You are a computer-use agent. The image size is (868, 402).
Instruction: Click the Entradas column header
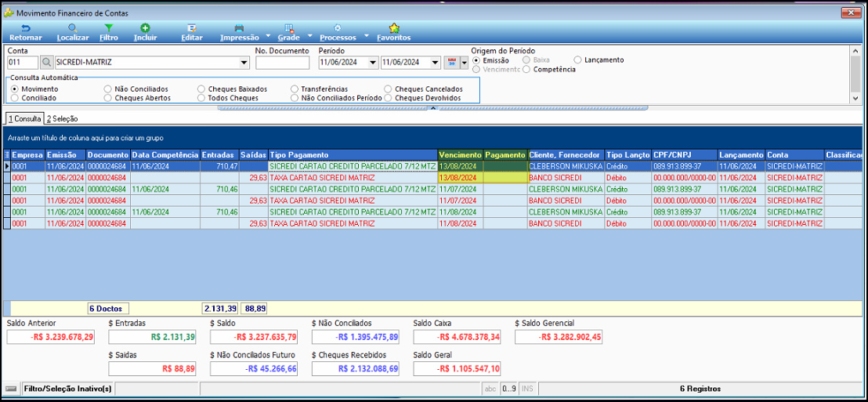click(220, 154)
